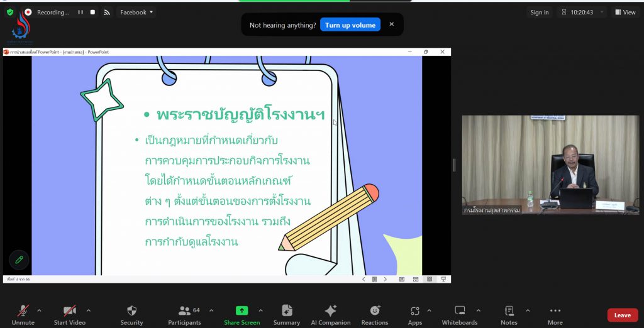Image resolution: width=644 pixels, height=328 pixels.
Task: Expand audio options arrow beside Unmute
Action: (40, 311)
